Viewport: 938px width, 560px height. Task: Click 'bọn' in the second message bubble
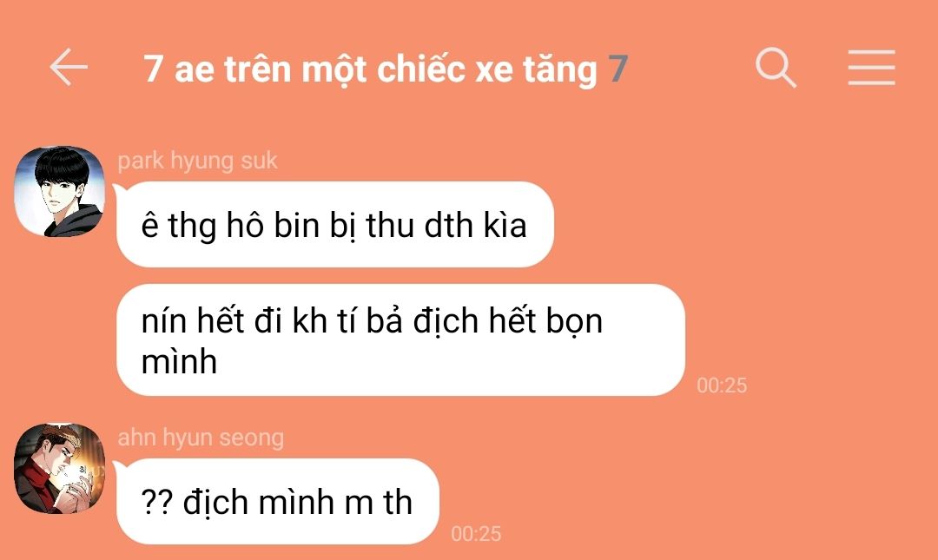pos(574,322)
